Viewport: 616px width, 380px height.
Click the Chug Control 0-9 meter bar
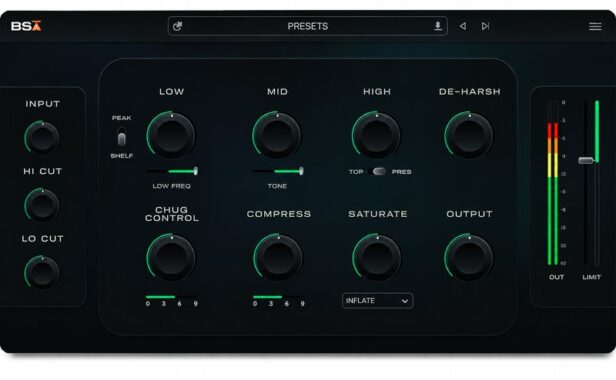click(x=171, y=297)
